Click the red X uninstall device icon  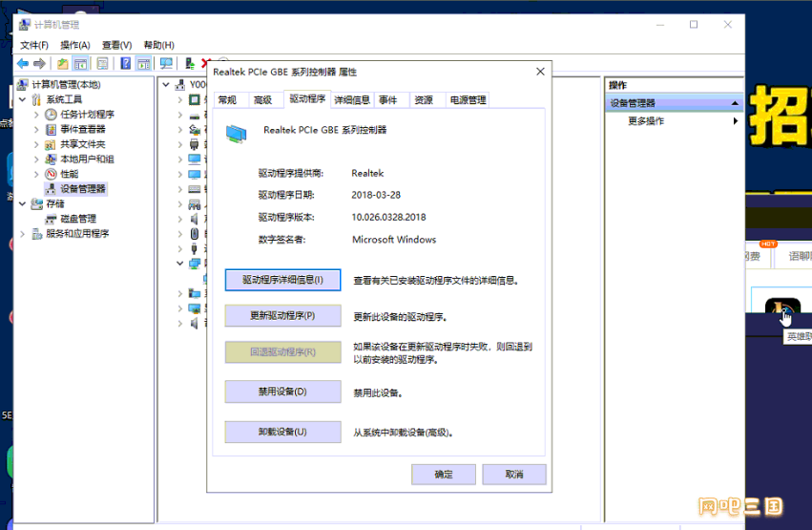coord(205,63)
